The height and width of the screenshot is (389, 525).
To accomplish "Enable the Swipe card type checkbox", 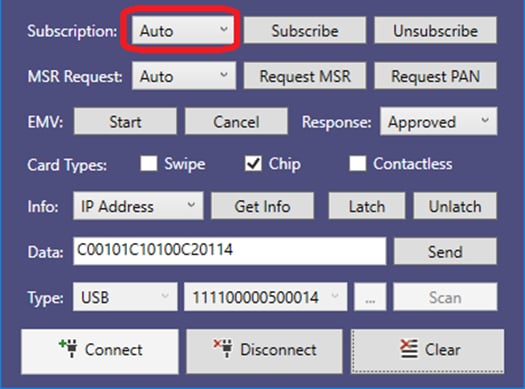I will (149, 164).
